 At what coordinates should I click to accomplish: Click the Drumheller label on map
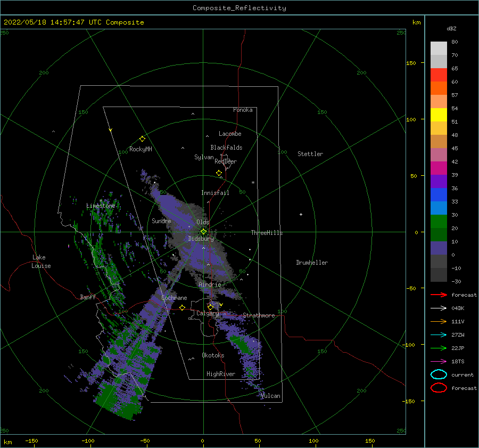[x=312, y=263]
